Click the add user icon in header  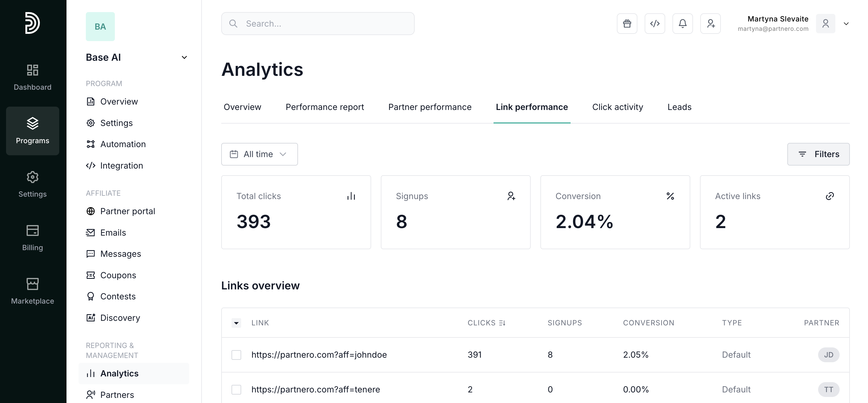[710, 24]
